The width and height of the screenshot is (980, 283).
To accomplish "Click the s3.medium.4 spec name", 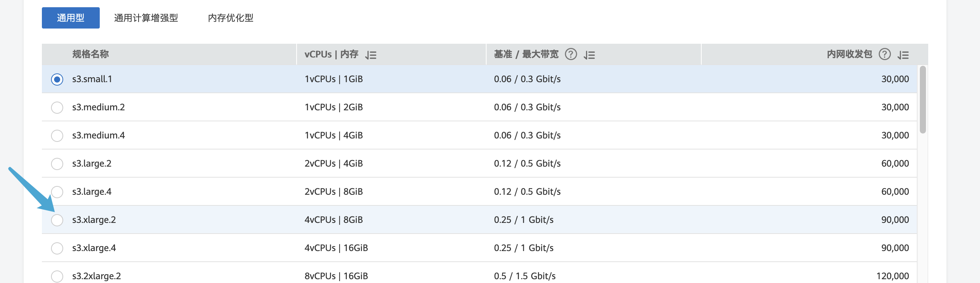I will tap(99, 135).
